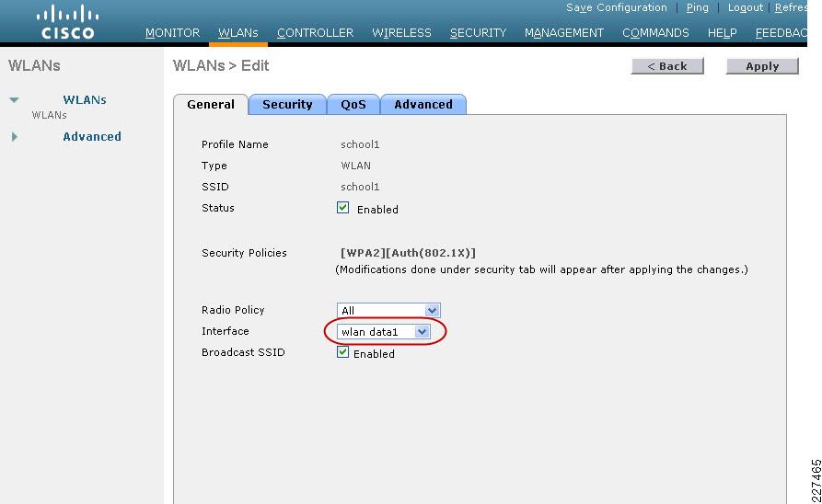Click the Apply button

[762, 66]
